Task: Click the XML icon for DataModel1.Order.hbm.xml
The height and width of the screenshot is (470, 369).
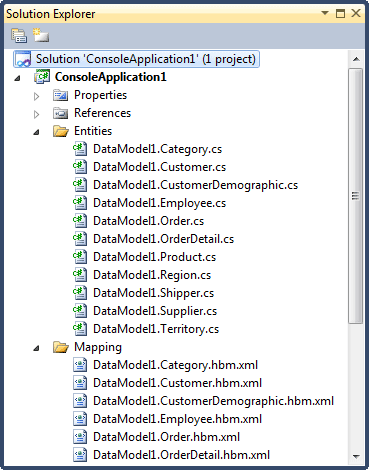Action: [80, 437]
